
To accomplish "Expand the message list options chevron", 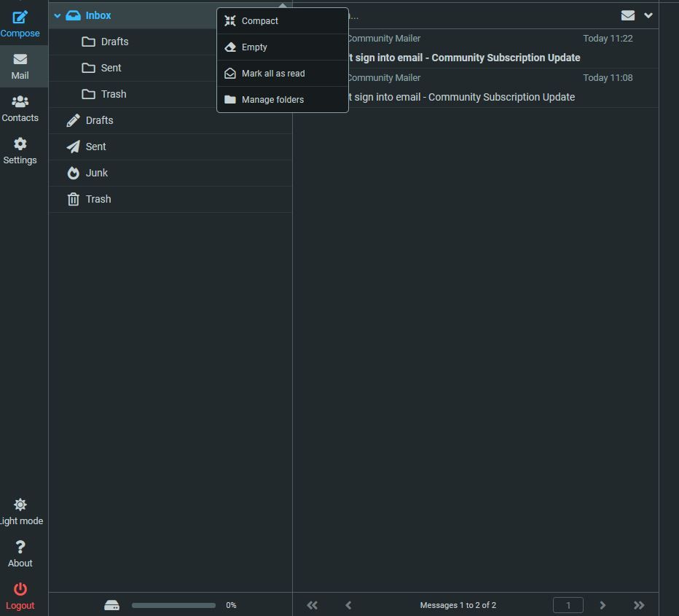I will (x=648, y=15).
